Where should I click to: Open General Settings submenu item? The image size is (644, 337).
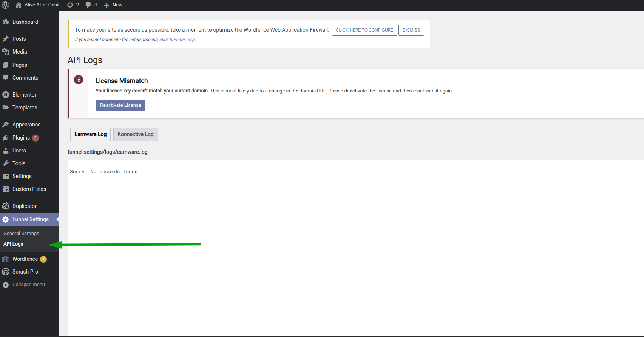pos(21,234)
